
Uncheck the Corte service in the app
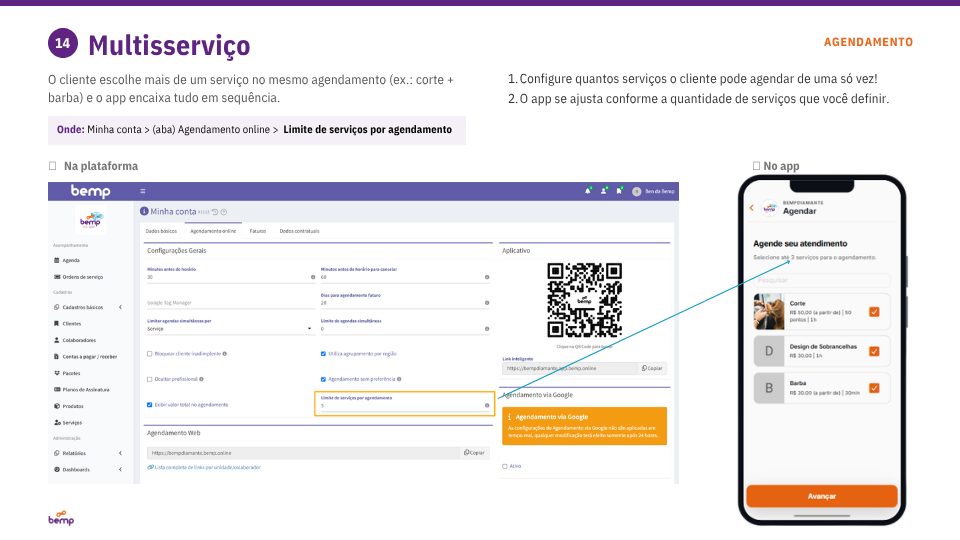(874, 312)
